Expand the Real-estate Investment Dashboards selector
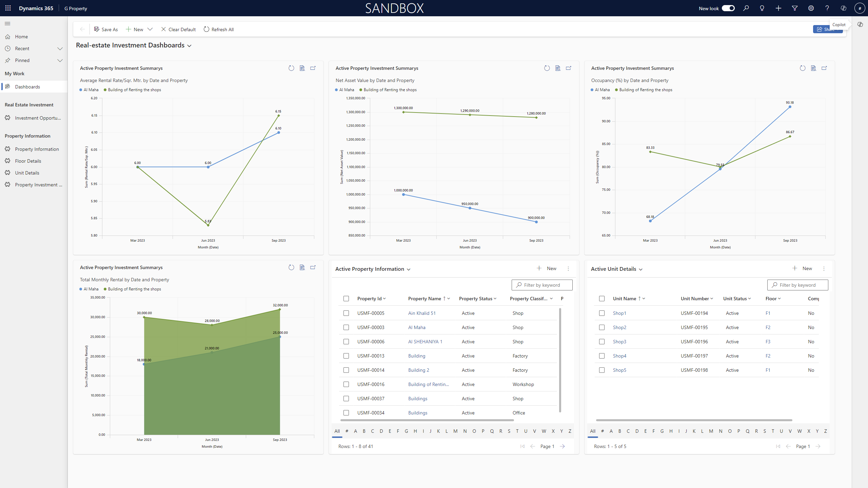 pos(190,46)
